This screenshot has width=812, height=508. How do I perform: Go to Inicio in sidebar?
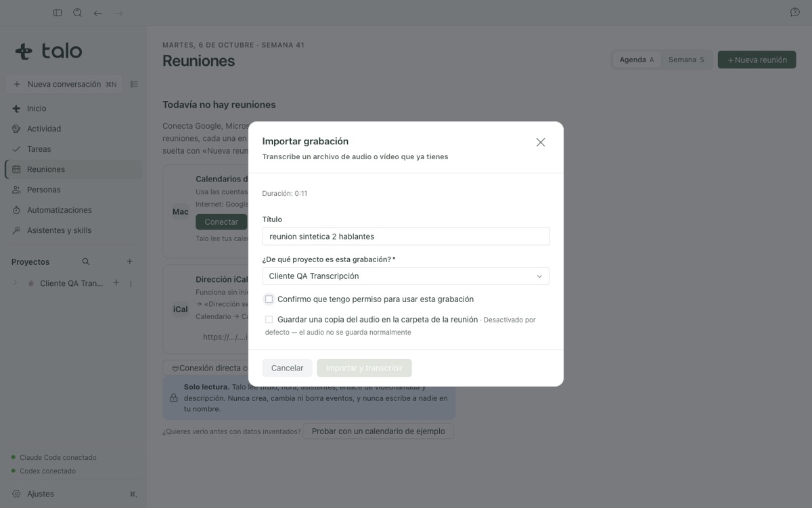click(x=73, y=108)
